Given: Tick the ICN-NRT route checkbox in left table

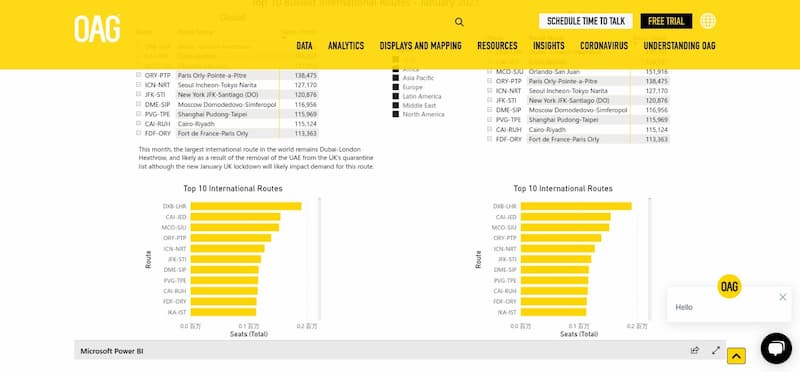Looking at the screenshot, I should click(x=139, y=85).
